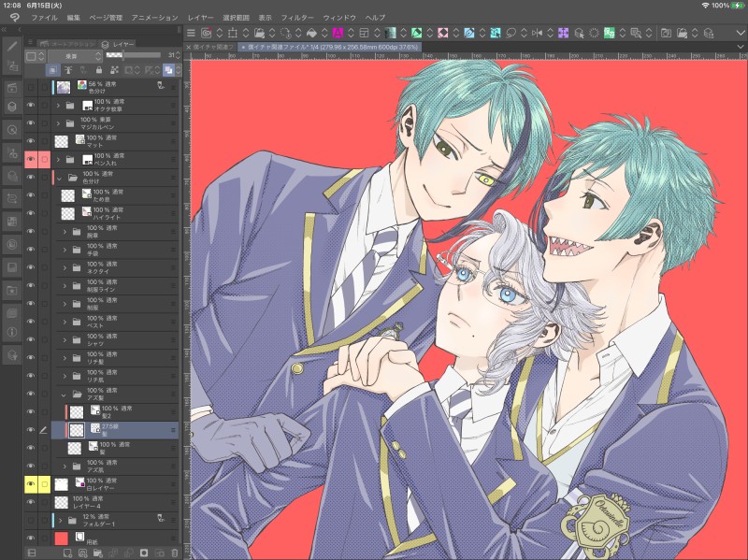Hide the マット layer
Screen dimensions: 748x560
[x=31, y=141]
